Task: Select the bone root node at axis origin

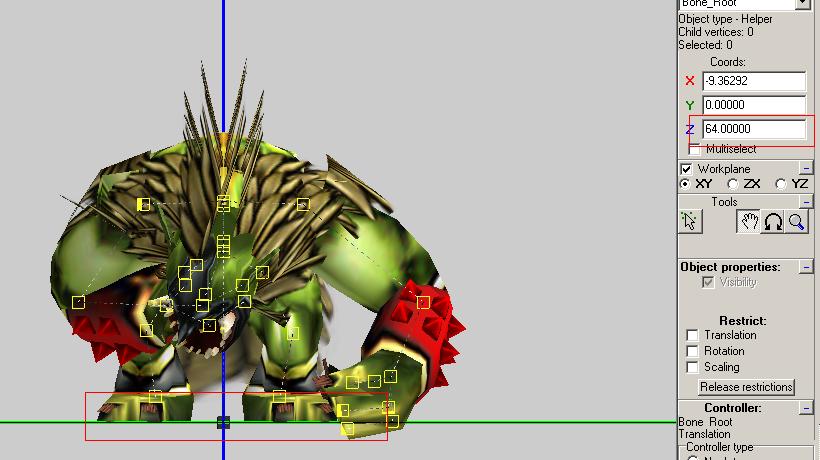Action: (x=223, y=422)
